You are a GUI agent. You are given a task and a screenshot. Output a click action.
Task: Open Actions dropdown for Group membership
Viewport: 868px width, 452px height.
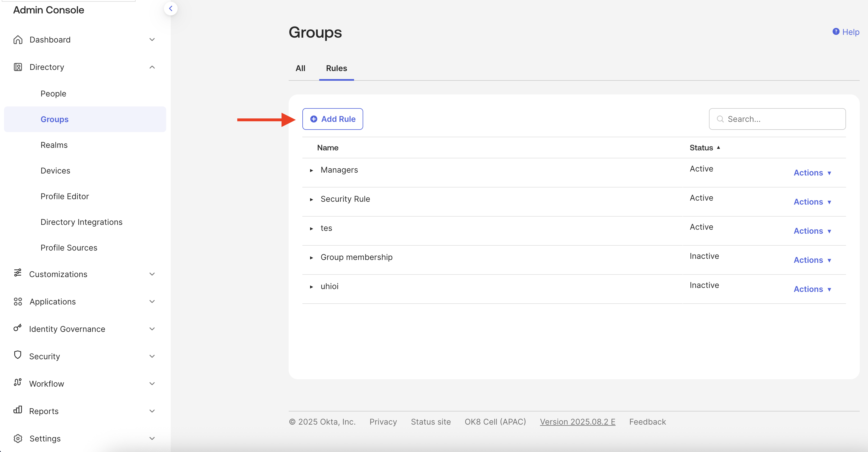pyautogui.click(x=812, y=260)
